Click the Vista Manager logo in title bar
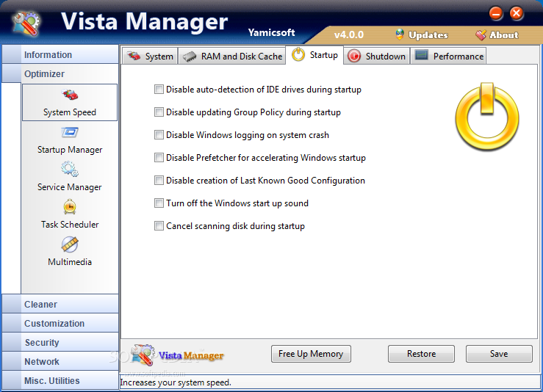The image size is (543, 392). pos(26,24)
